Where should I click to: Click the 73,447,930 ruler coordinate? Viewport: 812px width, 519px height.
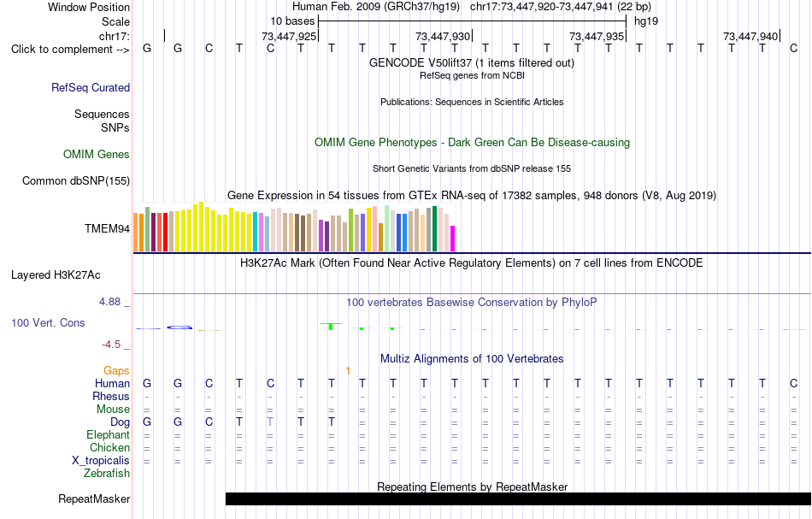(443, 36)
